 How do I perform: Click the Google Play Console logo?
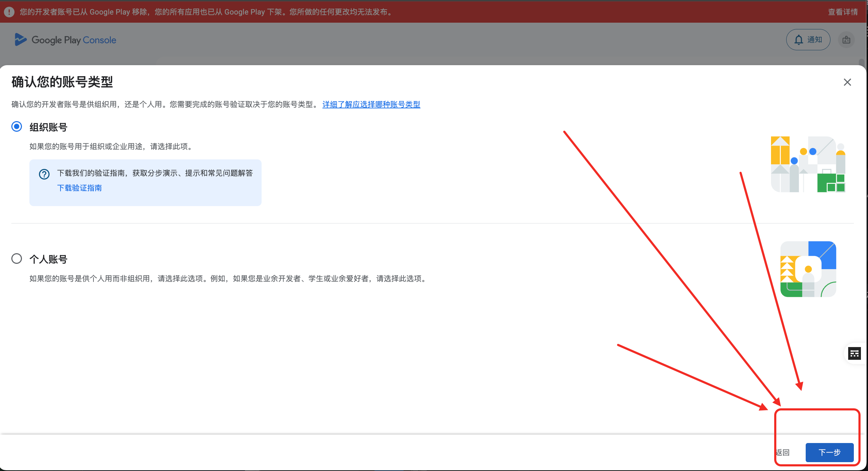pyautogui.click(x=21, y=40)
